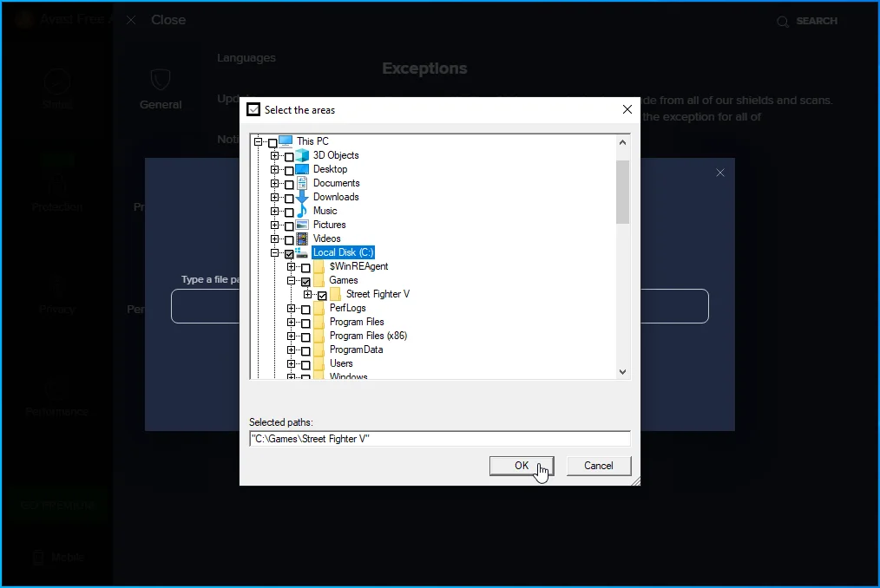Uncheck the Games folder checkbox
The image size is (880, 588).
pos(305,282)
